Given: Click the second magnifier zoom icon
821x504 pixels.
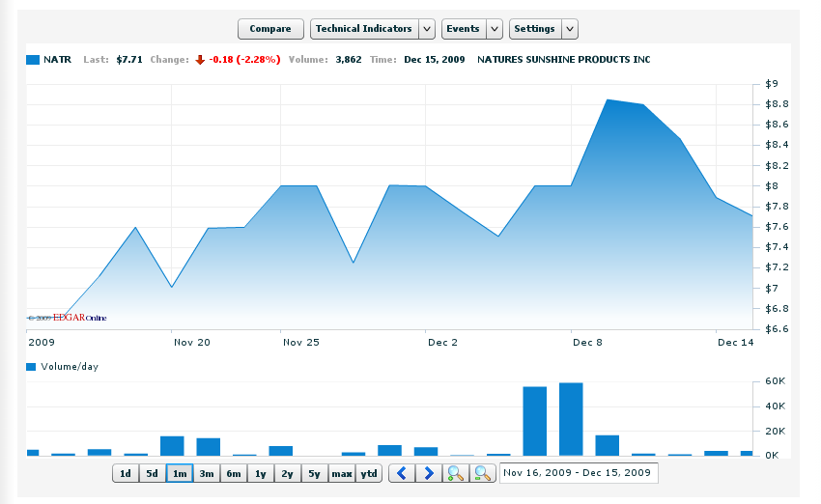Looking at the screenshot, I should point(483,474).
